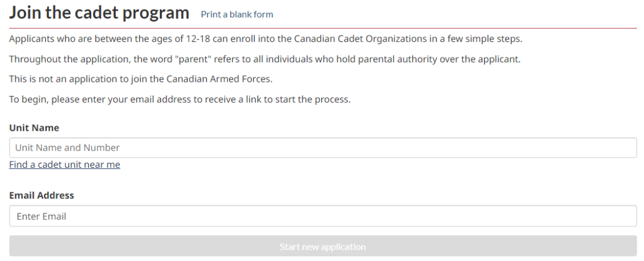Viewport: 644px width, 261px height.
Task: Click the To begin, please enter instruction line
Action: click(179, 99)
